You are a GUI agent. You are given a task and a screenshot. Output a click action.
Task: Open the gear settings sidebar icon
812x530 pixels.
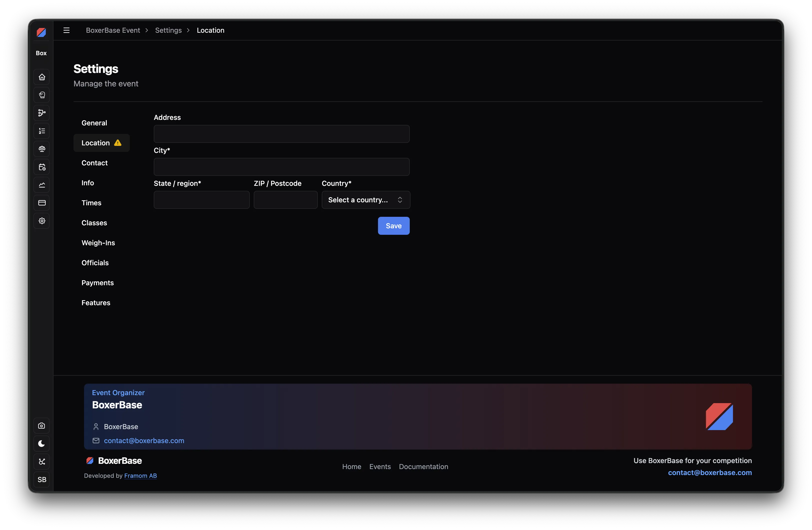tap(41, 221)
